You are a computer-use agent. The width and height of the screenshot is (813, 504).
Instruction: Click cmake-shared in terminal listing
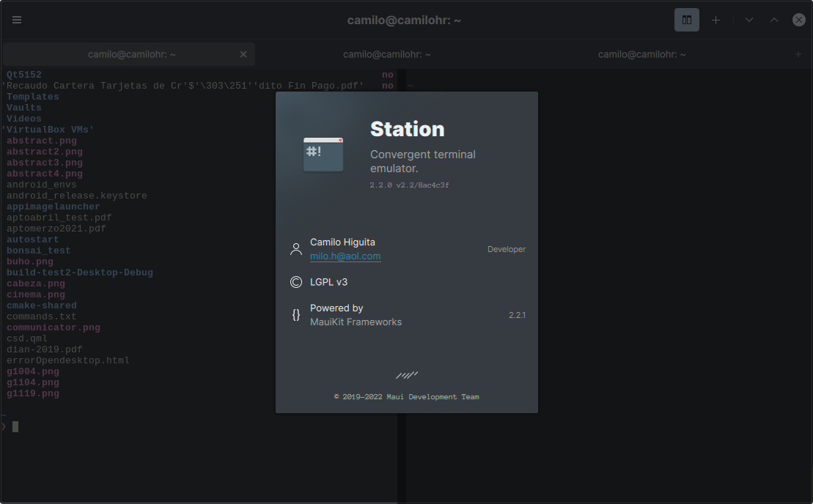coord(42,305)
